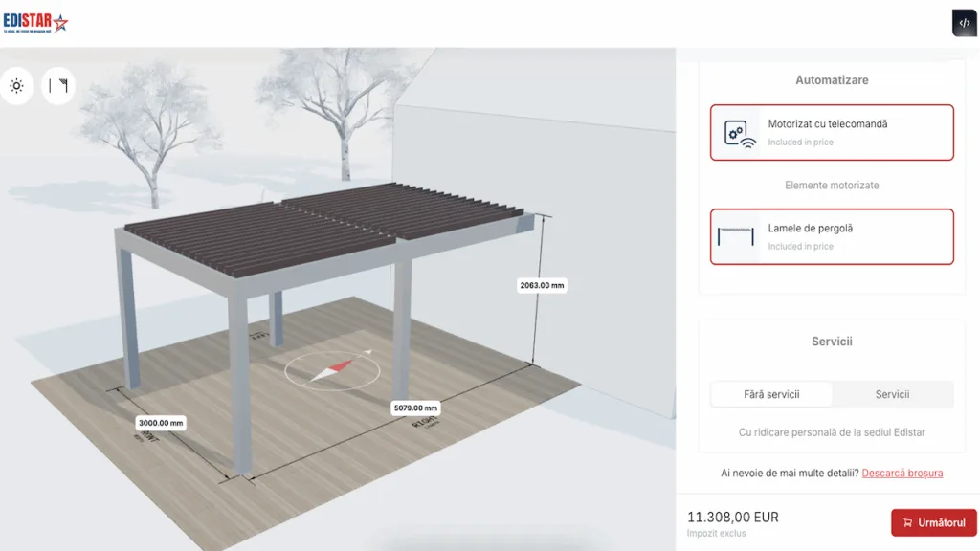Click the Automatizare section heading
980x551 pixels.
832,80
